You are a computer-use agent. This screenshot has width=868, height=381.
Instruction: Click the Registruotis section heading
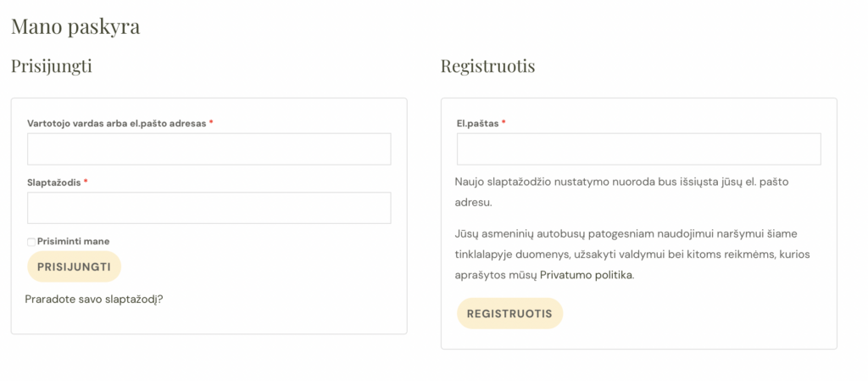tap(487, 65)
